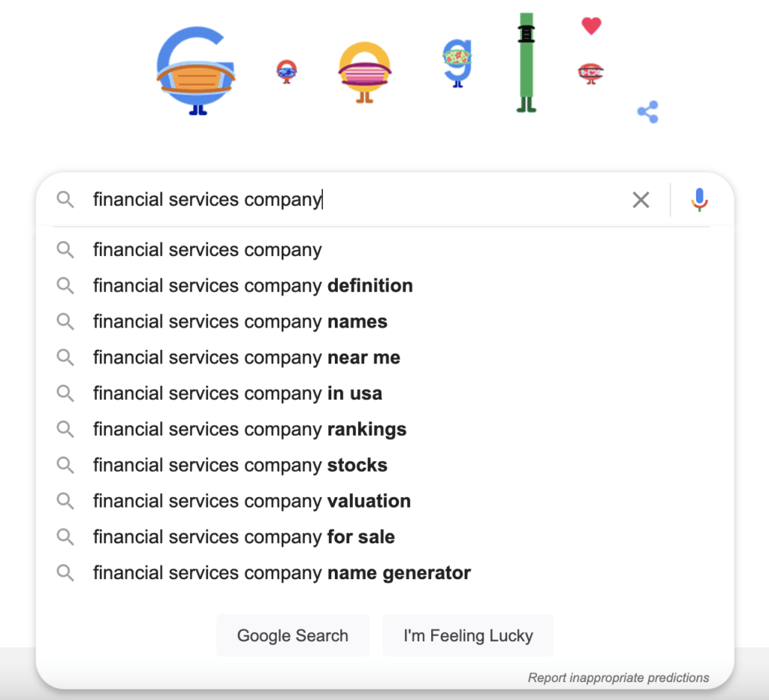Select the suggestion 'financial services company names'
The image size is (769, 700).
tap(240, 321)
